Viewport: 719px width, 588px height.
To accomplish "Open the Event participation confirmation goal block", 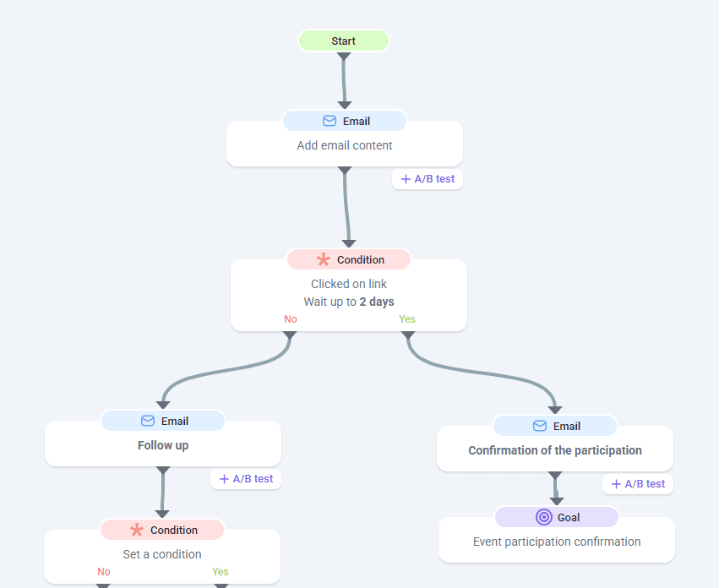I will tap(557, 542).
